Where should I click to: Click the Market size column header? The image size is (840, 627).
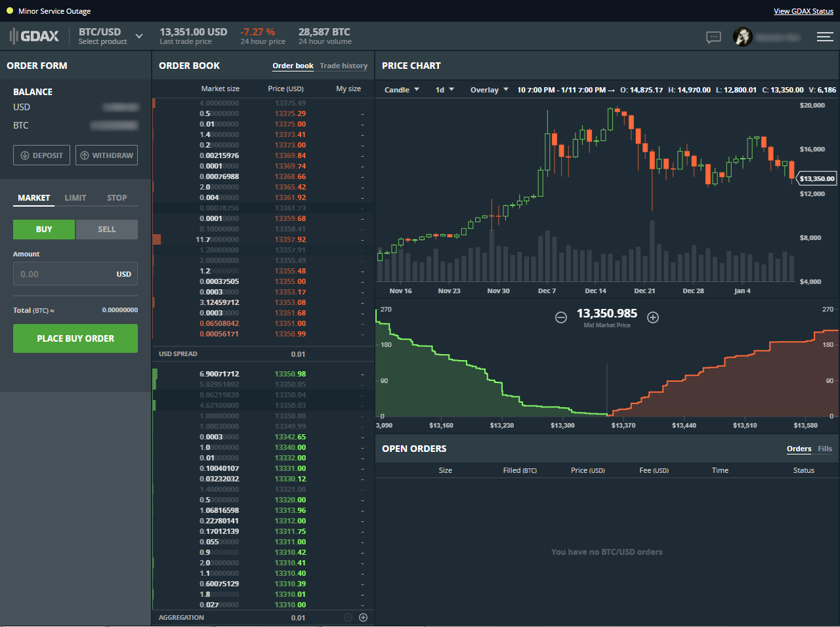click(220, 89)
